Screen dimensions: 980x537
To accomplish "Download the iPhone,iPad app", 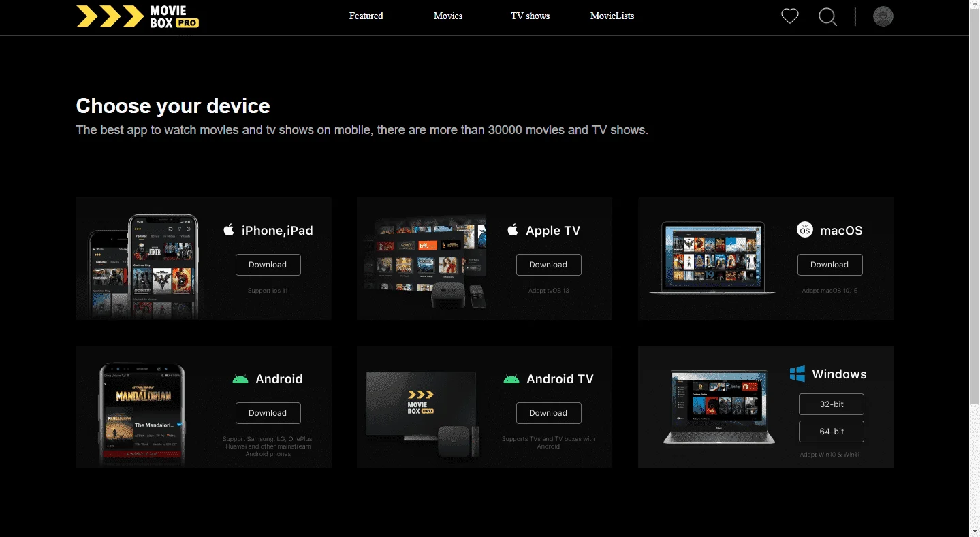I will pos(268,265).
